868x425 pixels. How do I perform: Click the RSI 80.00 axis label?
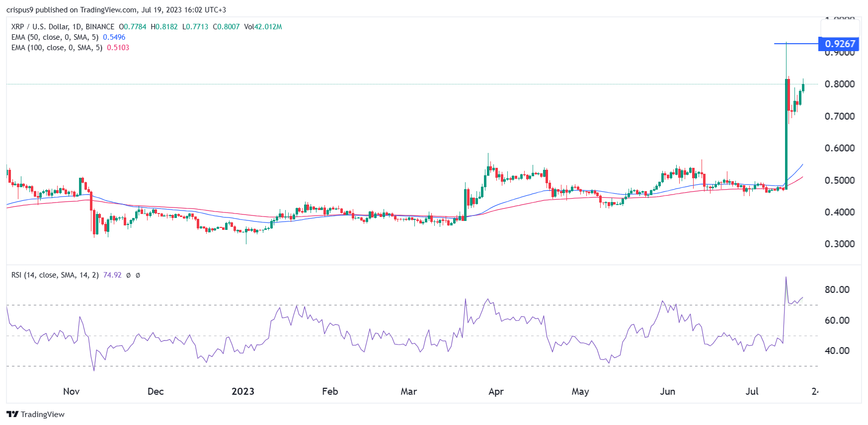coord(837,289)
